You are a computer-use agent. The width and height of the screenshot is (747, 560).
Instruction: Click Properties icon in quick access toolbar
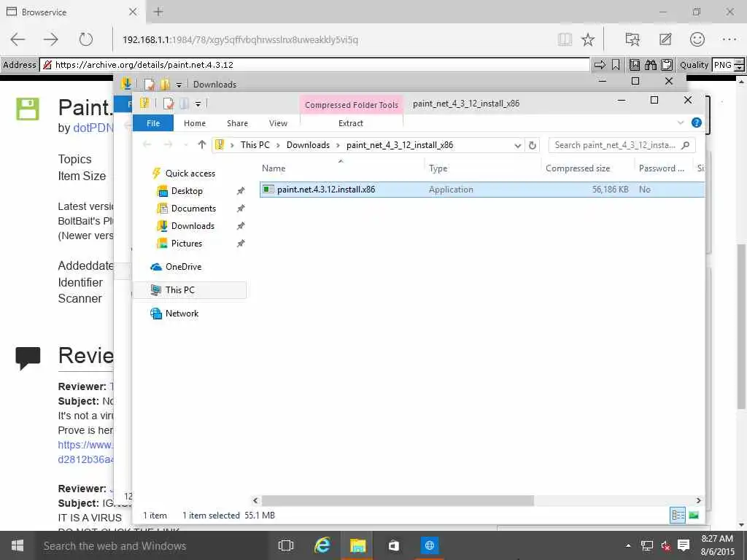[169, 104]
